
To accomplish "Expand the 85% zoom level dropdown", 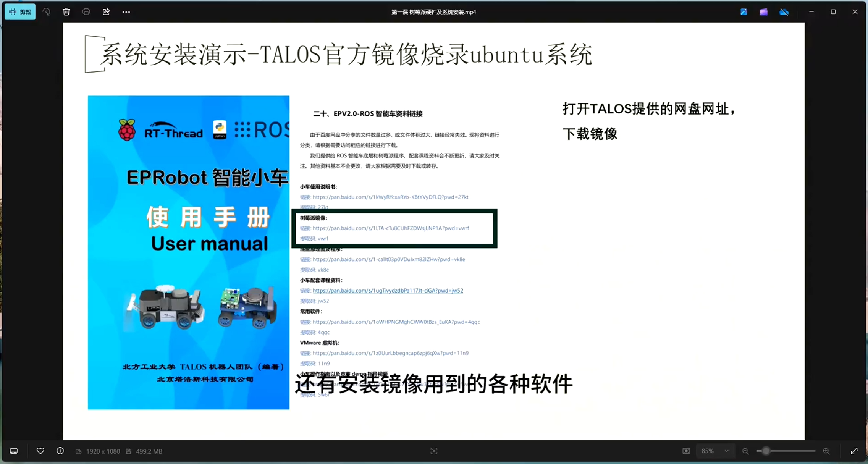I will tap(726, 451).
